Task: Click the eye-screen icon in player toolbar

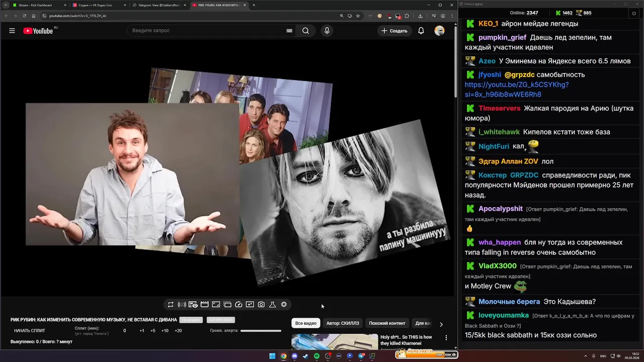Action: (193, 305)
